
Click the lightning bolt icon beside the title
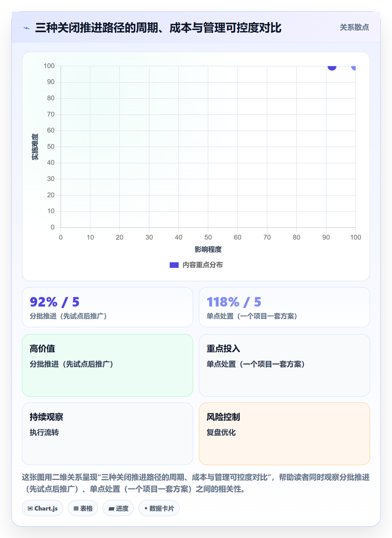(x=27, y=28)
